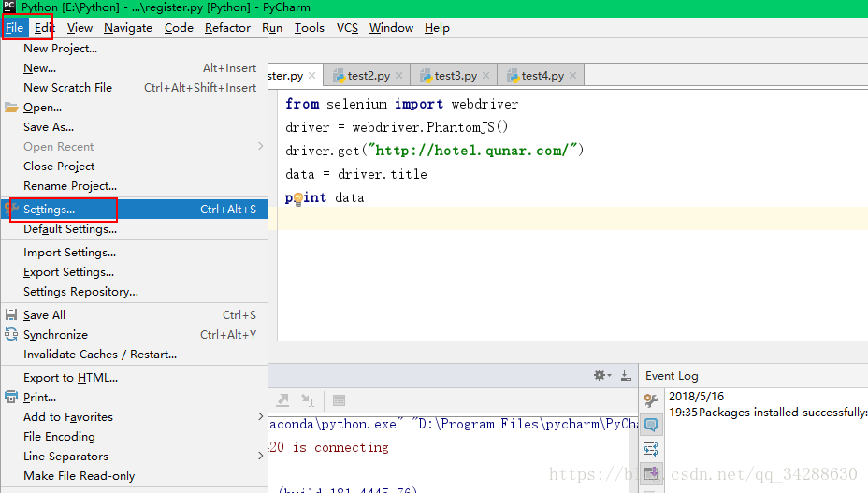Viewport: 868px width, 493px height.
Task: Click the step-out arrow icon in debugger toolbar
Action: [282, 400]
